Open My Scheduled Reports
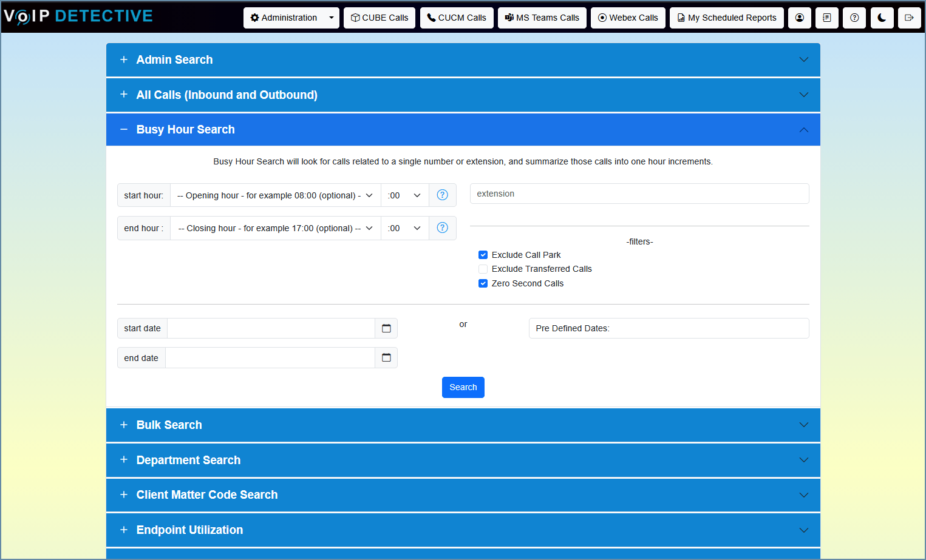The height and width of the screenshot is (560, 926). [x=727, y=18]
